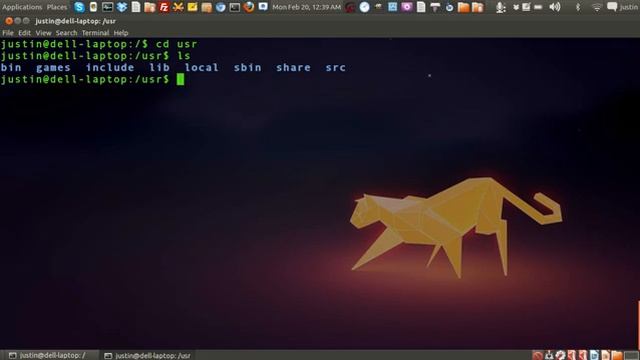Viewport: 640px width, 360px height.
Task: Open the terminal Help menu
Action: click(120, 33)
